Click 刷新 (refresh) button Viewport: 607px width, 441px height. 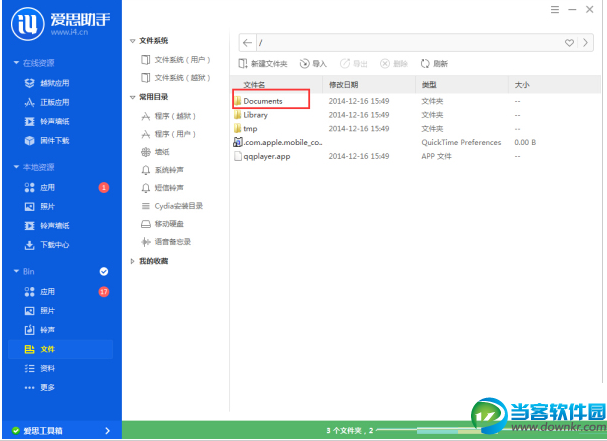(x=434, y=63)
